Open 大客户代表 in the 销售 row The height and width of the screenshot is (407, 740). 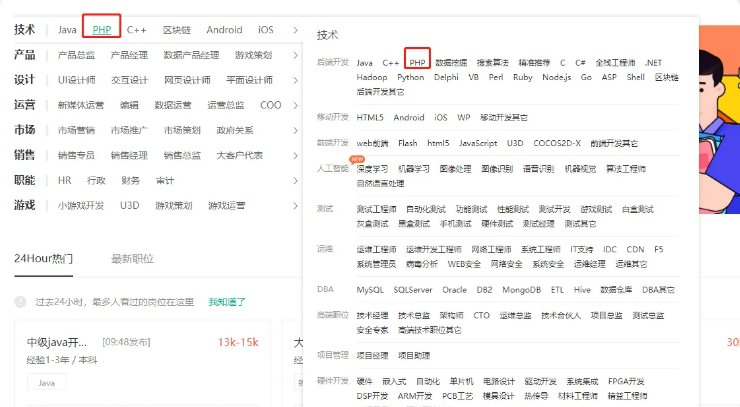[239, 155]
